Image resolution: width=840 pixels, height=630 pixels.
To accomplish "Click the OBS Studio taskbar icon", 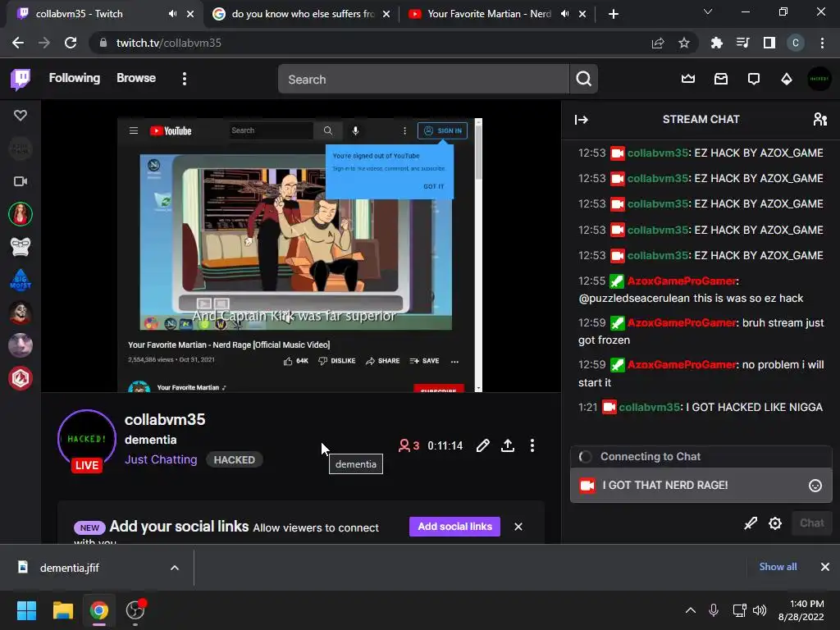I will (135, 610).
